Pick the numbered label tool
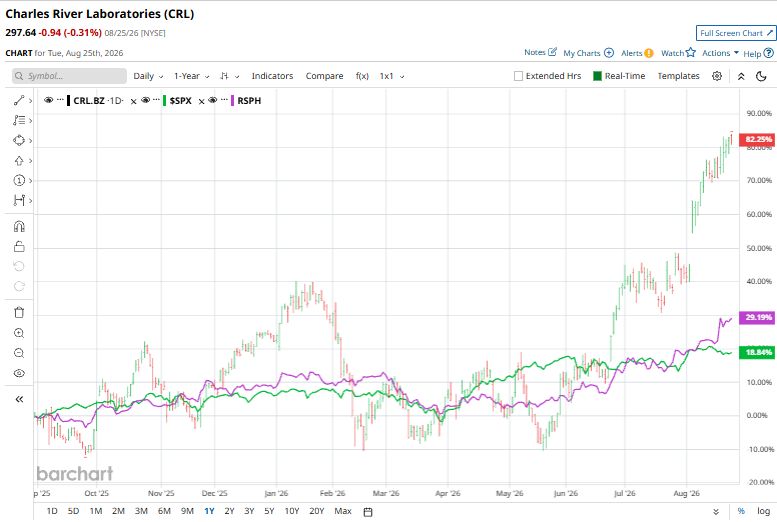Screen dimensions: 777x522 (19, 180)
